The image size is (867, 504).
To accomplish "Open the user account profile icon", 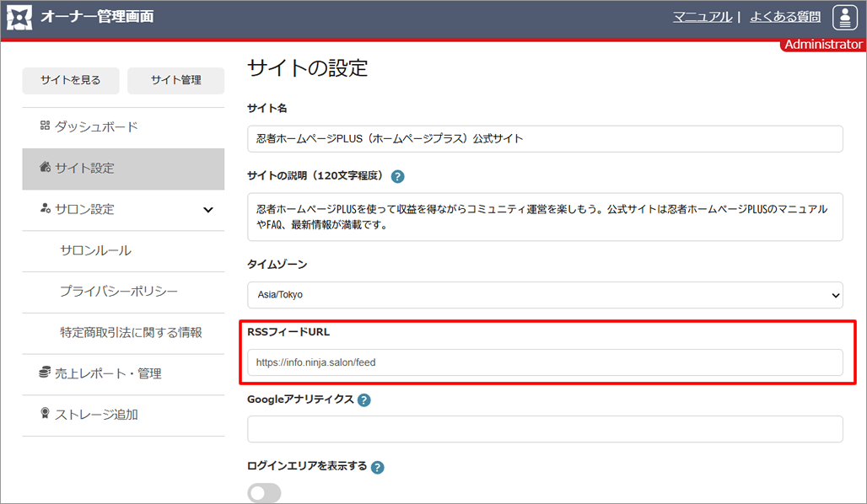I will pyautogui.click(x=844, y=18).
